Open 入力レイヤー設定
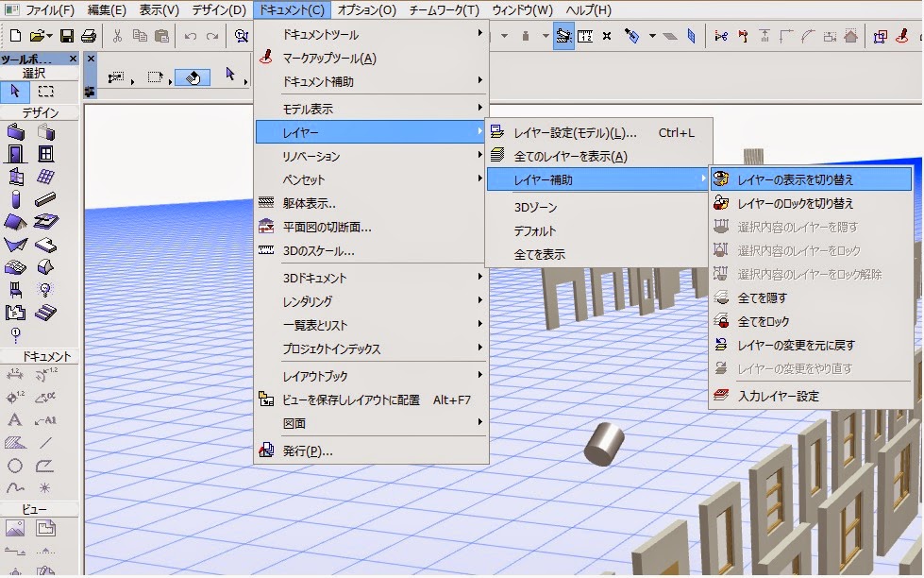The width and height of the screenshot is (924, 578). click(x=811, y=396)
